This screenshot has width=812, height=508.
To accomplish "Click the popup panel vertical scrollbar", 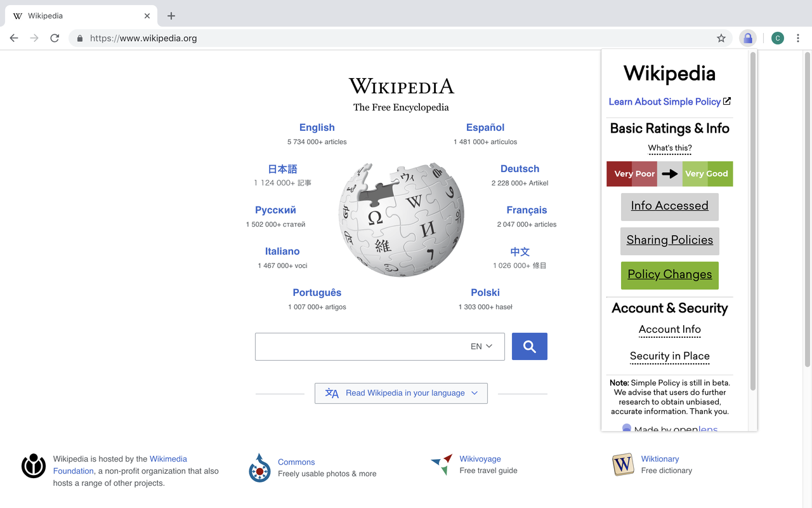I will click(x=753, y=221).
